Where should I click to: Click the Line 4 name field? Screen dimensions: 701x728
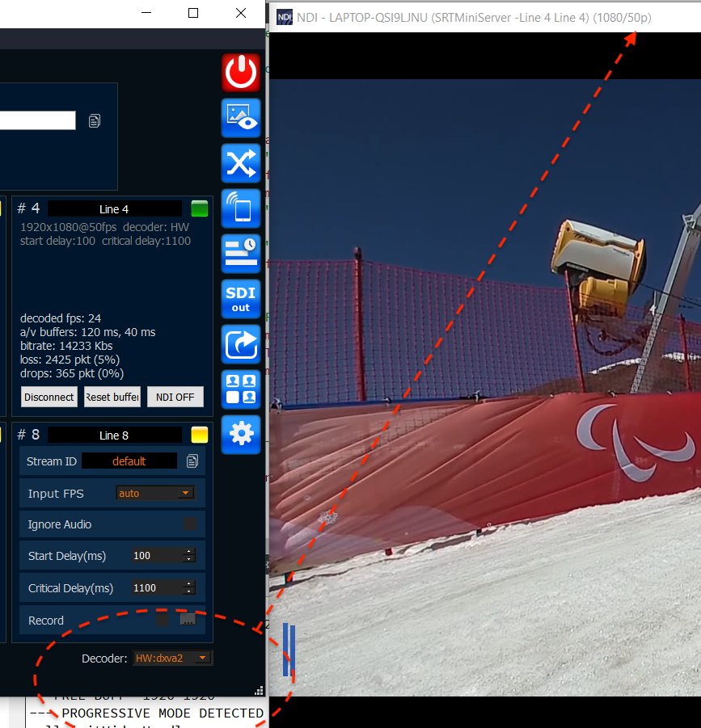point(114,209)
